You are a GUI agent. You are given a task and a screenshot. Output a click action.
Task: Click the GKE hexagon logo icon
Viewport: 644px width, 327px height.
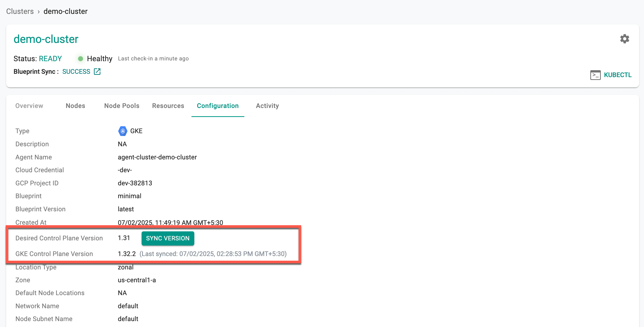pos(123,131)
